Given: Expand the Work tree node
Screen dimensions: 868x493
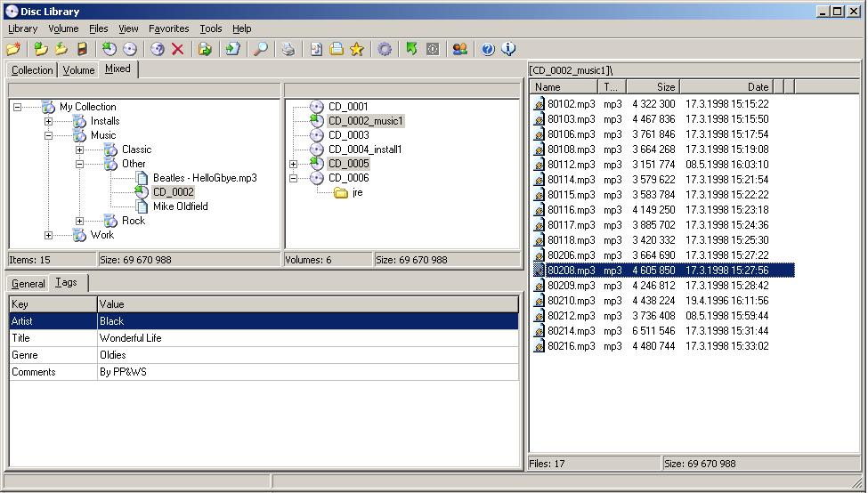Looking at the screenshot, I should click(48, 235).
